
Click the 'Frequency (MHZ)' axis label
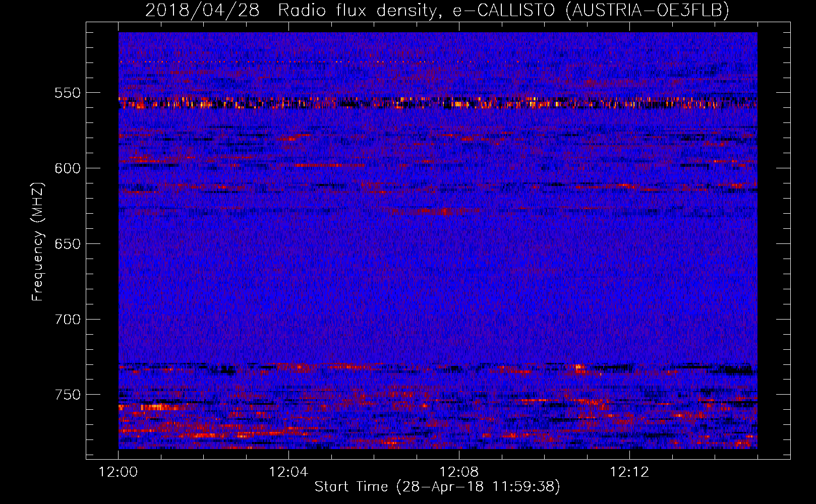(x=38, y=241)
